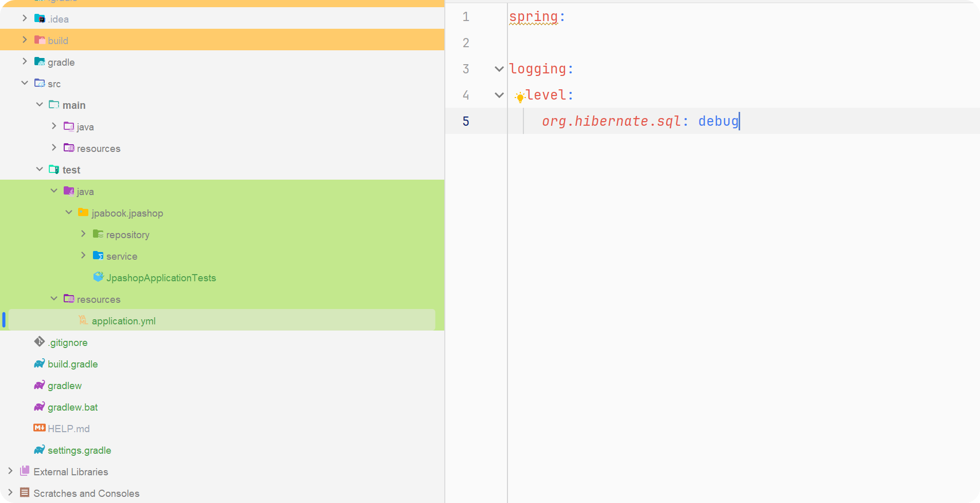Click the src module folder icon

[40, 83]
